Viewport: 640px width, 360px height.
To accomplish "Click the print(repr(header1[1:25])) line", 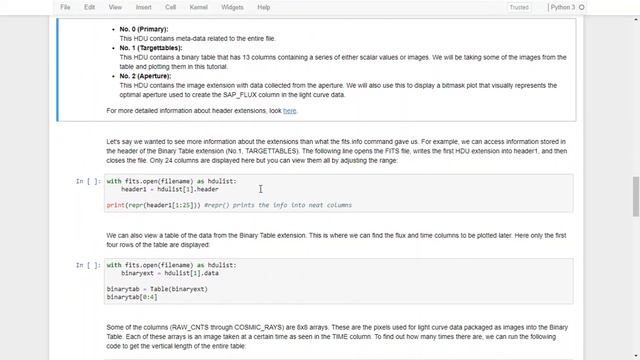I will coord(229,205).
